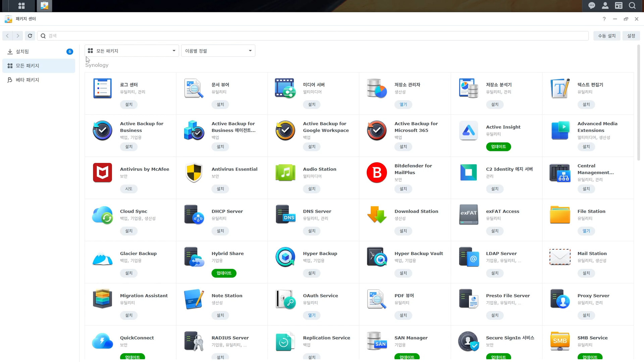This screenshot has width=644, height=362.
Task: Click the Antivirus by McAfee icon
Action: coord(102,172)
